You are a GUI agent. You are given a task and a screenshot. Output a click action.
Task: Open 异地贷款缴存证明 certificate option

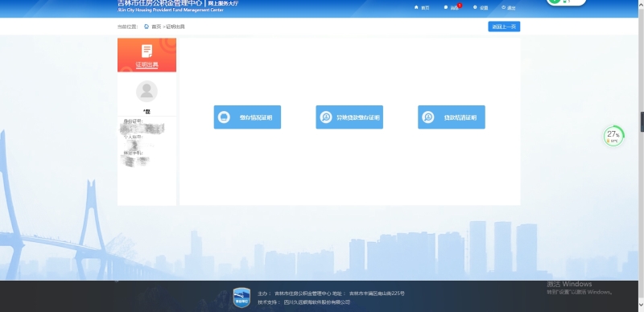pyautogui.click(x=349, y=117)
